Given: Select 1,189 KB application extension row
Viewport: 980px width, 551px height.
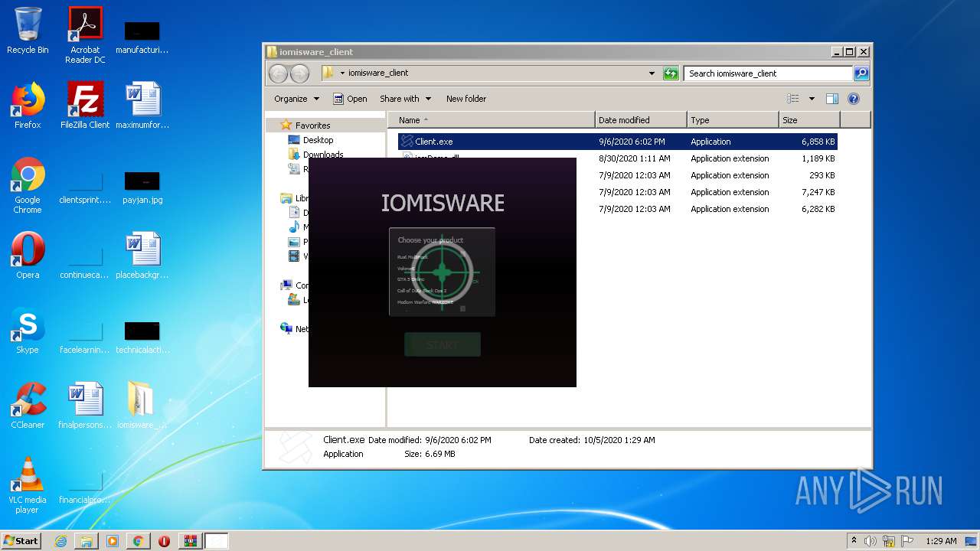Looking at the screenshot, I should (x=617, y=158).
